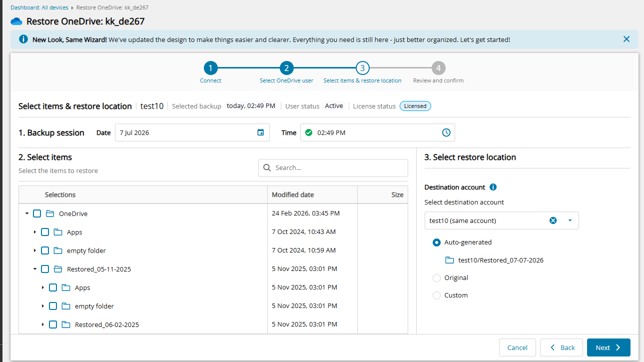Select the Auto-generated radio option
The image size is (644, 362).
437,242
